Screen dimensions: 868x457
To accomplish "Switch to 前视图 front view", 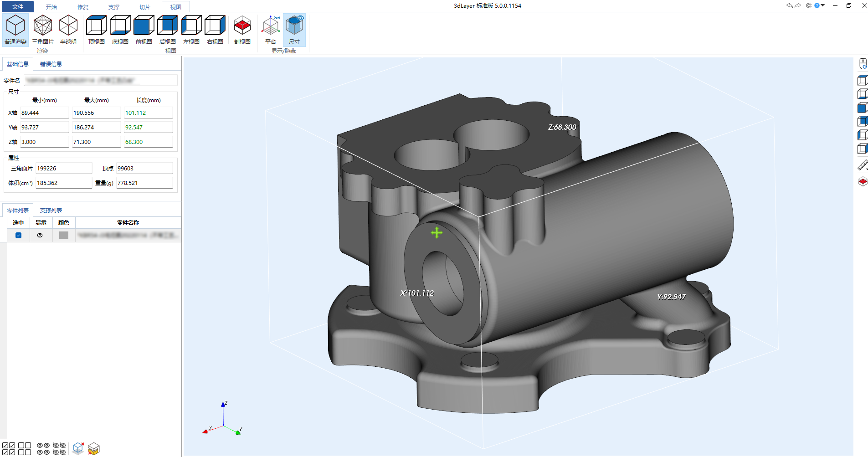I will pyautogui.click(x=144, y=30).
